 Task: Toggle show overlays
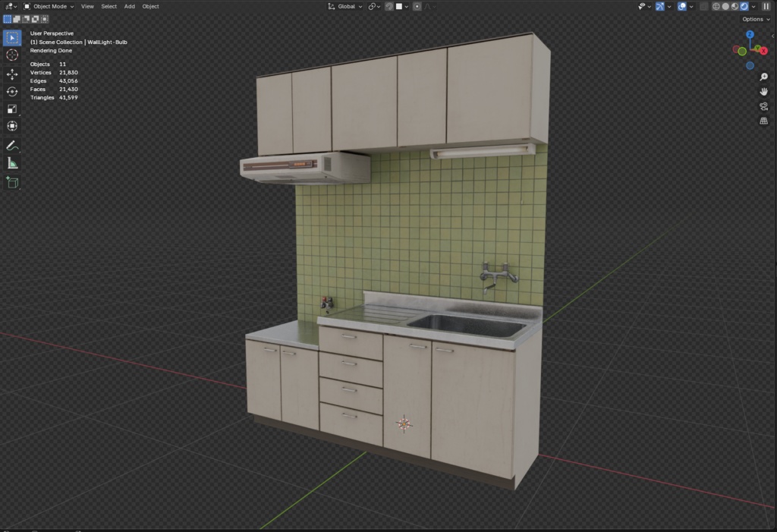682,6
